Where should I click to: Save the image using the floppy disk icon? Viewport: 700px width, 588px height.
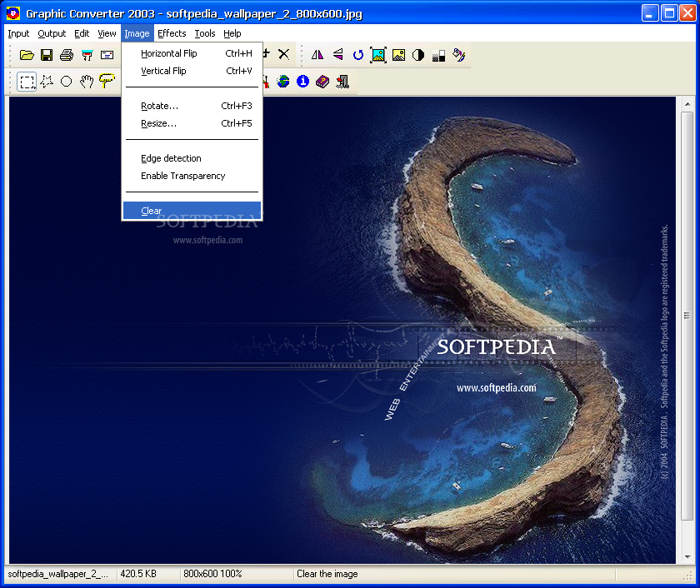47,55
